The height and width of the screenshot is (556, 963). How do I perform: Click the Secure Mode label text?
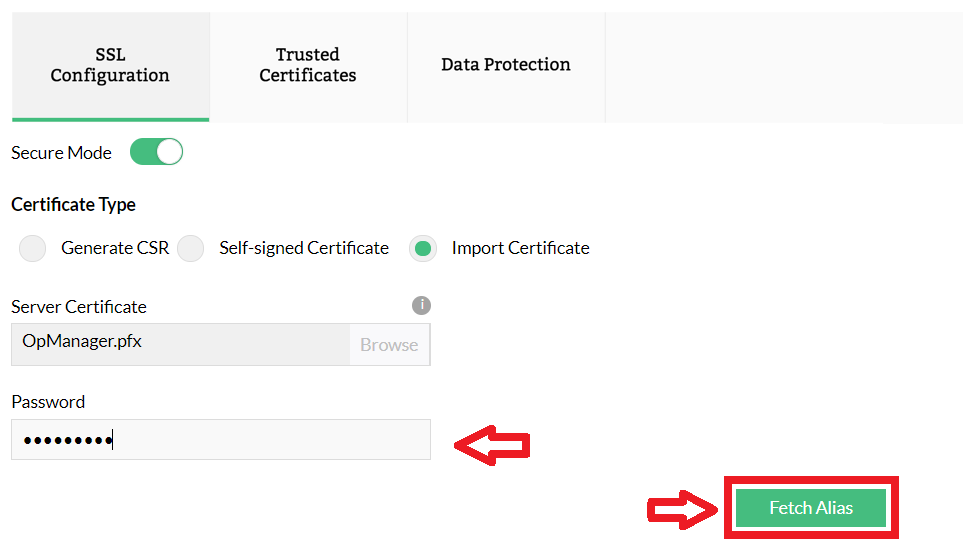point(61,153)
